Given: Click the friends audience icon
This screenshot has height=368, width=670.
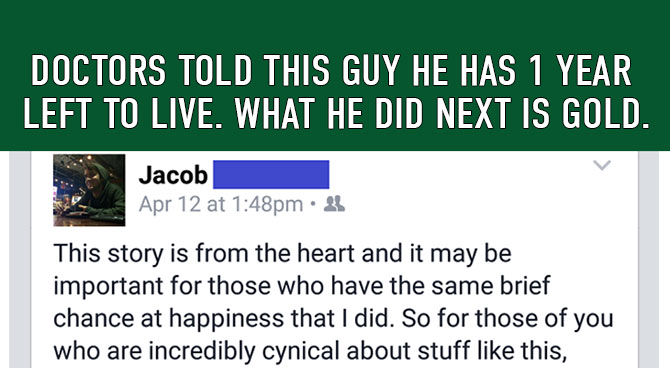Looking at the screenshot, I should coord(334,204).
